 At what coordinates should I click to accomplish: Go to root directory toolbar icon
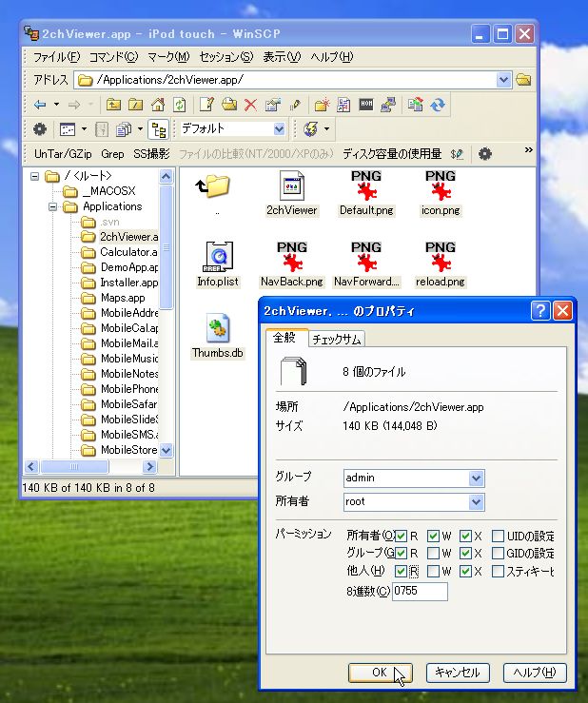pyautogui.click(x=135, y=106)
